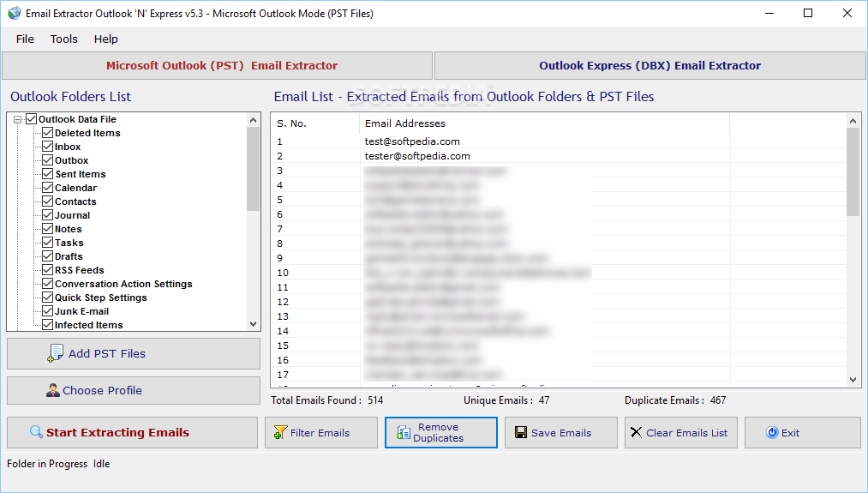Select the Conversation Action Settings folder label

click(123, 284)
